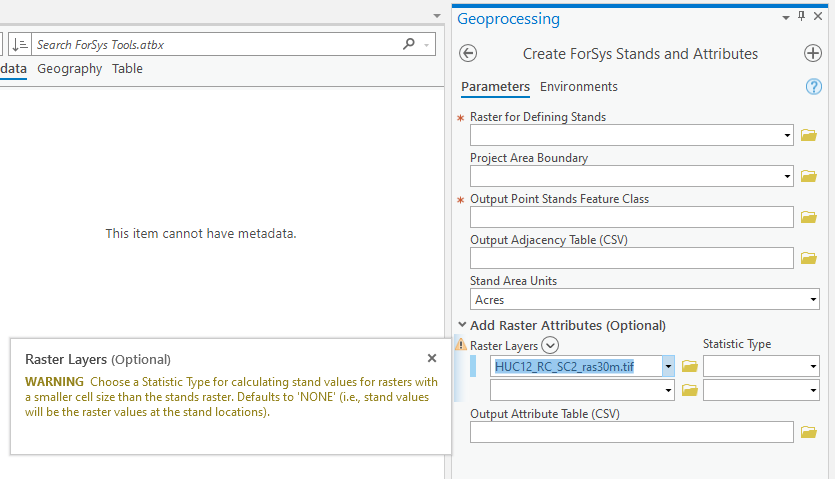Browse folder for Output Attribute Table CSV
The height and width of the screenshot is (479, 835).
[x=809, y=432]
